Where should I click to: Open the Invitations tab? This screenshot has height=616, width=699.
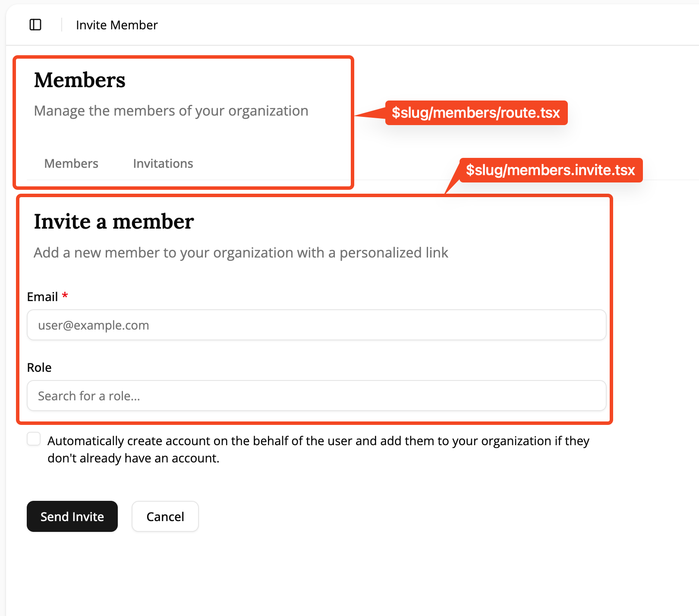point(163,163)
